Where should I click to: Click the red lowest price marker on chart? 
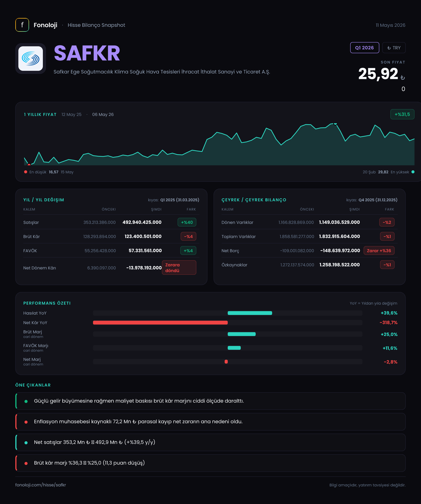click(x=29, y=165)
